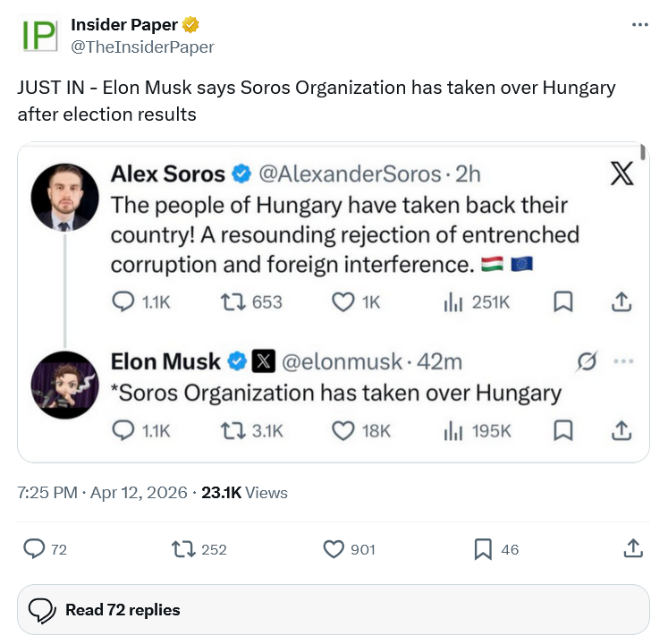Click the X logo in embedded image
This screenshot has height=644, width=668.
621,174
